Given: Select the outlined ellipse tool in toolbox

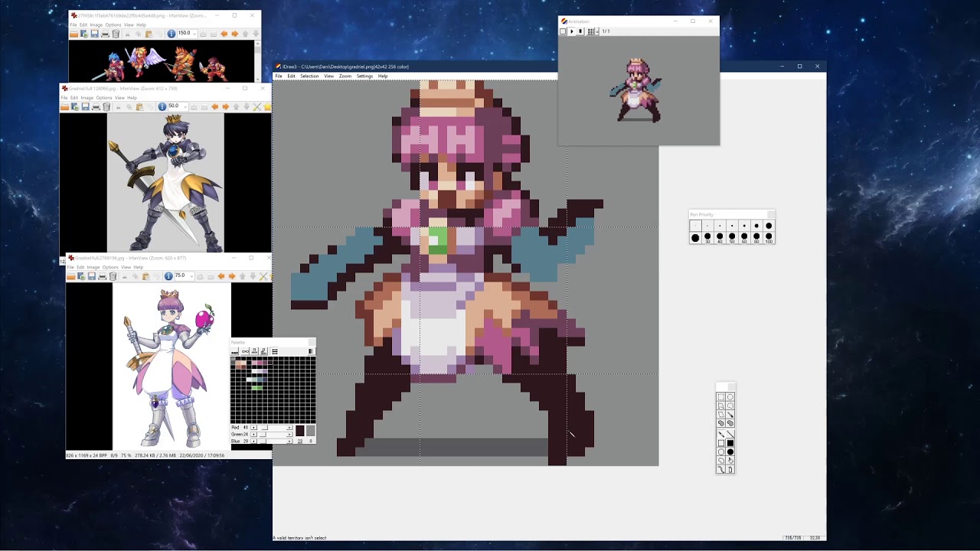Looking at the screenshot, I should coord(720,452).
